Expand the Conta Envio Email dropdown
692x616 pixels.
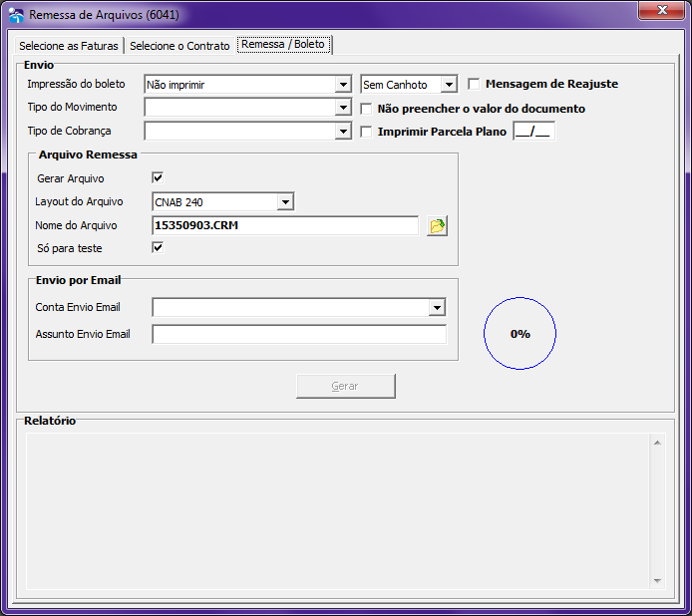(x=437, y=308)
